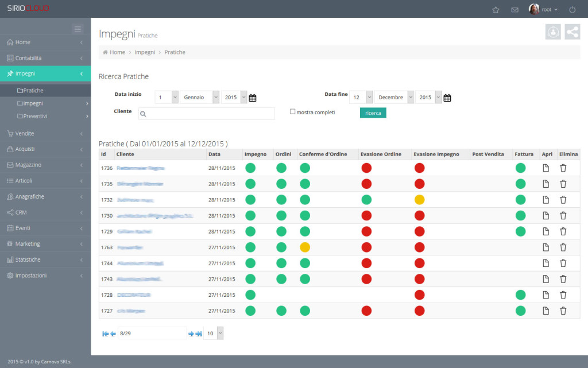Image resolution: width=588 pixels, height=368 pixels.
Task: Click the Cliente search input field
Action: (x=207, y=114)
